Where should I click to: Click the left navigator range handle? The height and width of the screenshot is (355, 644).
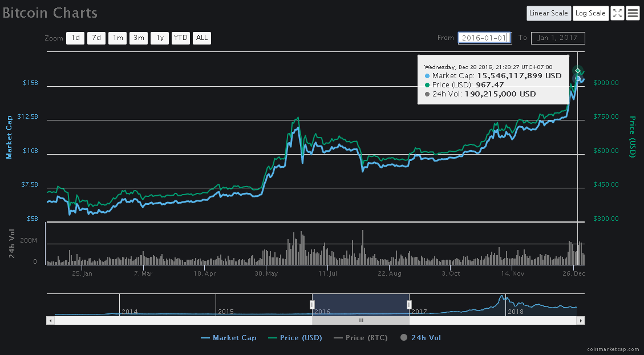pyautogui.click(x=312, y=304)
